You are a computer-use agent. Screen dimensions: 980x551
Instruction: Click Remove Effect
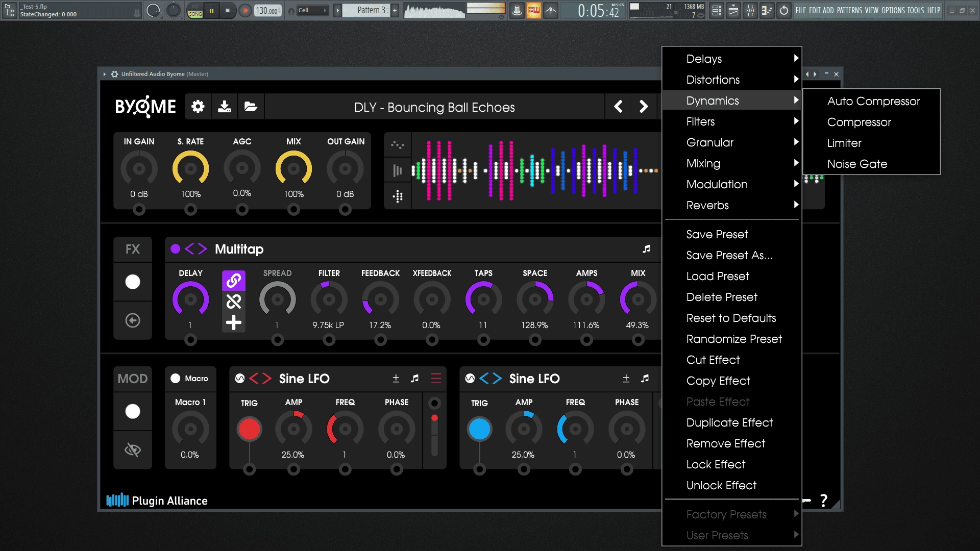[x=731, y=443]
